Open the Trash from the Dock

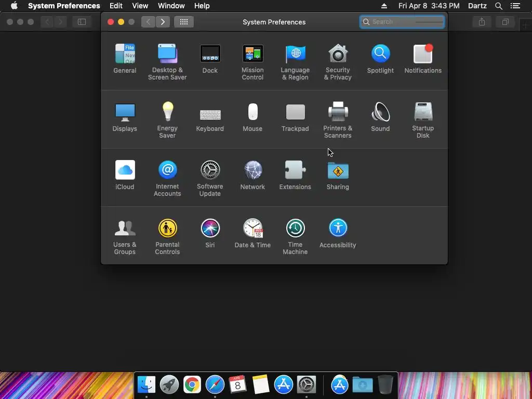point(385,384)
